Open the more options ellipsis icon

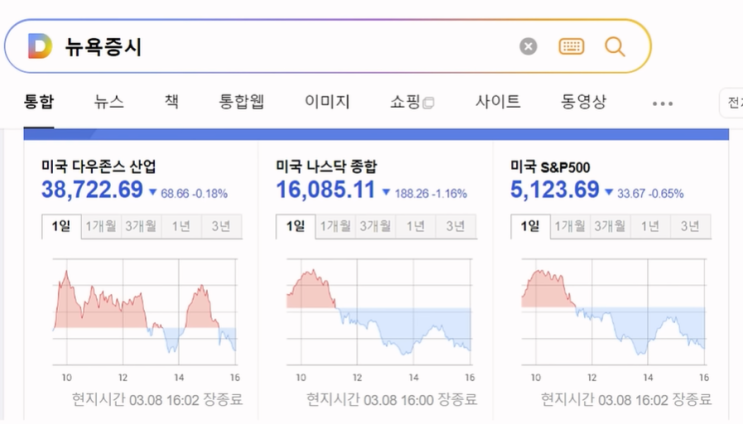[x=662, y=103]
